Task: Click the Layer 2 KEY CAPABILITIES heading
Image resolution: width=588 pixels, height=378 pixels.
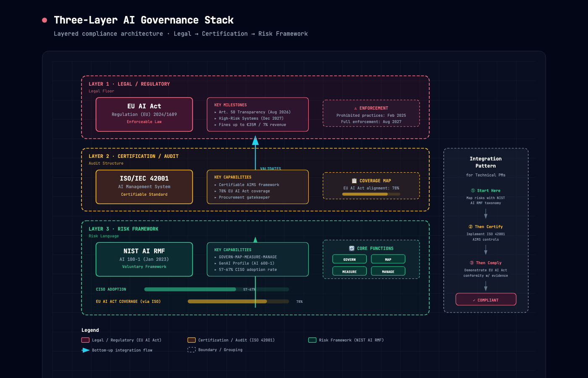Action: click(233, 177)
